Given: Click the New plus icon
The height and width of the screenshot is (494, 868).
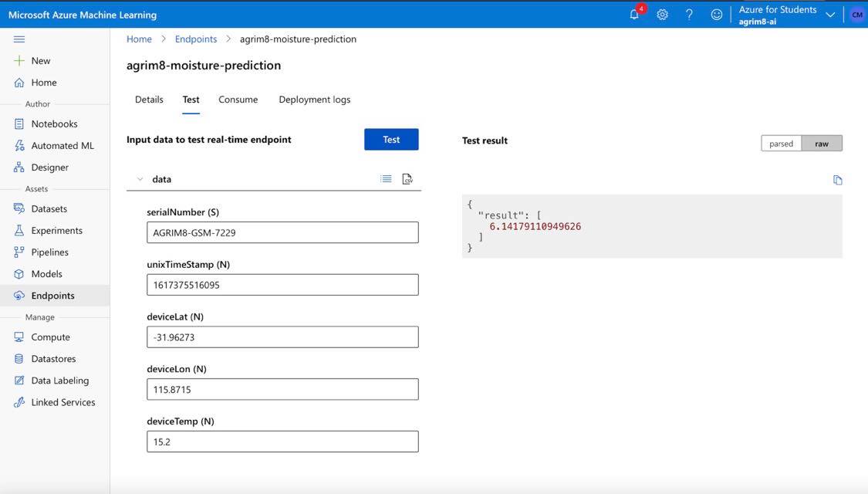Looking at the screenshot, I should tap(19, 61).
